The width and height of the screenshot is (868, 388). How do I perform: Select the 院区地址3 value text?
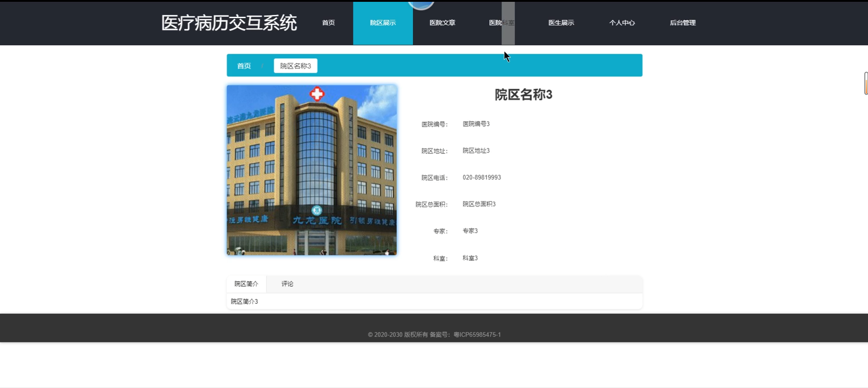pyautogui.click(x=476, y=151)
